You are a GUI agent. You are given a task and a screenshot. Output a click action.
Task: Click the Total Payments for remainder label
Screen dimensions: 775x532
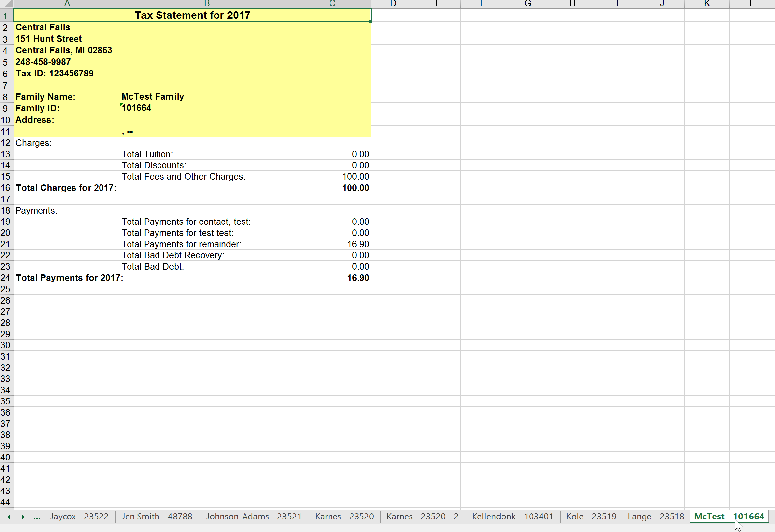point(181,244)
